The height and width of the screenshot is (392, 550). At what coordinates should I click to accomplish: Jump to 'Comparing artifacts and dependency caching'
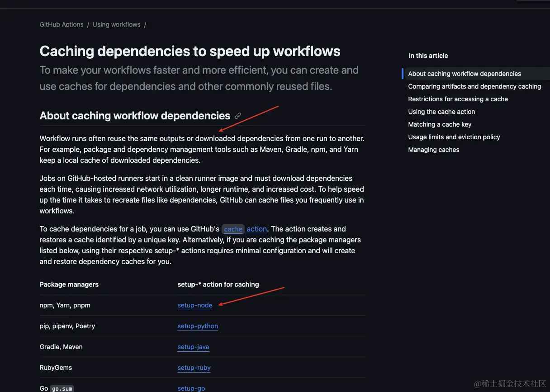click(474, 86)
